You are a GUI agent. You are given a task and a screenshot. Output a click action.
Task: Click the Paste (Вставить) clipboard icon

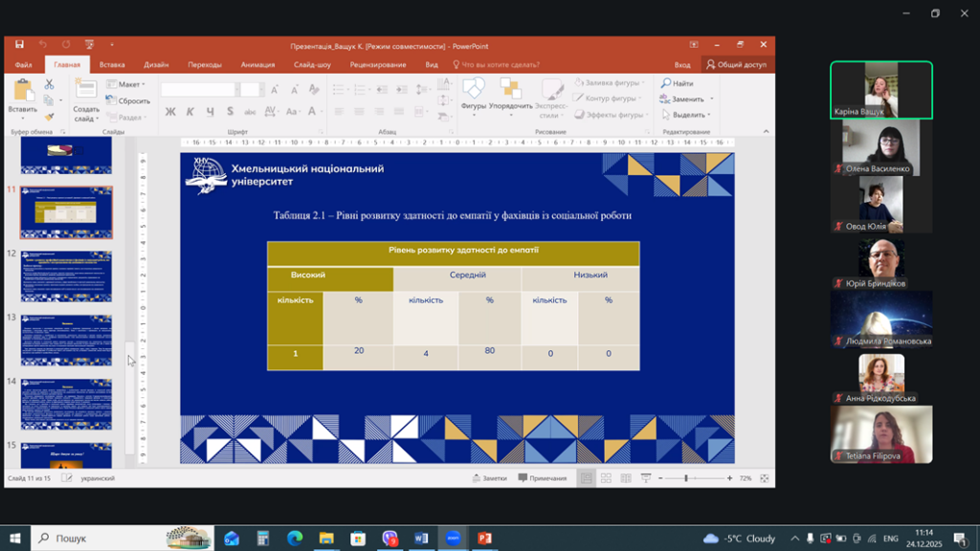pos(22,95)
